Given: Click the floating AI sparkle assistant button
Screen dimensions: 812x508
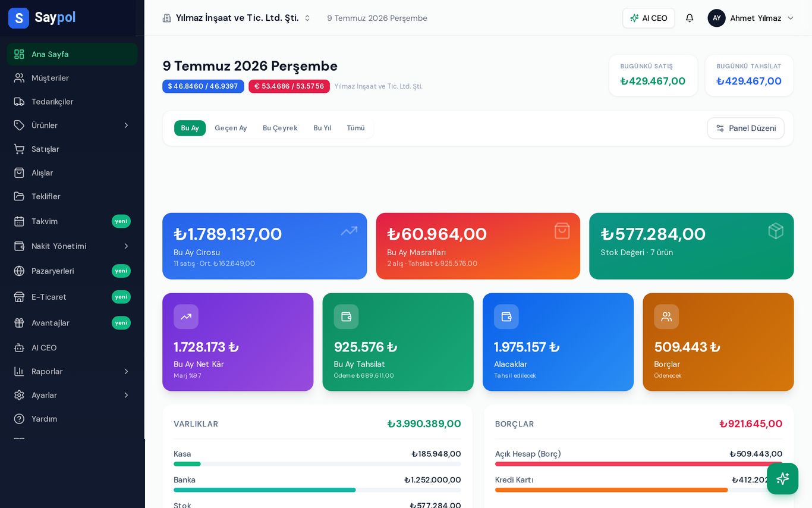Looking at the screenshot, I should (782, 478).
